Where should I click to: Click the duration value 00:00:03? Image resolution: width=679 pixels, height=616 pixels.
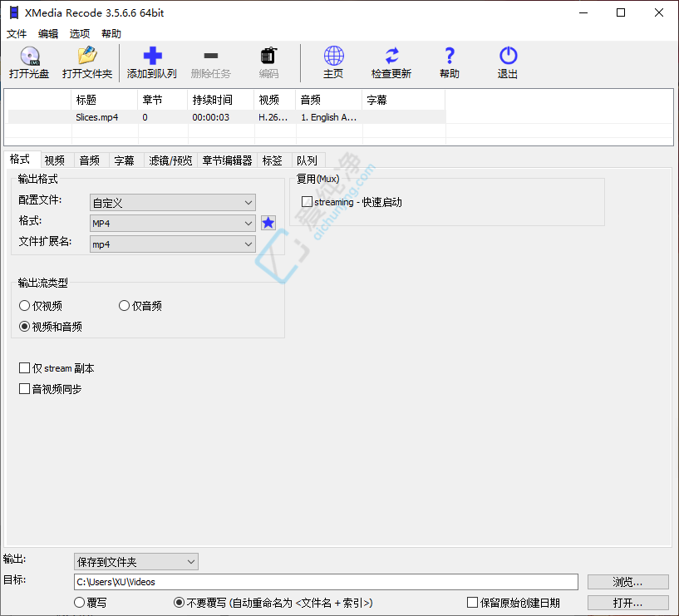click(211, 117)
